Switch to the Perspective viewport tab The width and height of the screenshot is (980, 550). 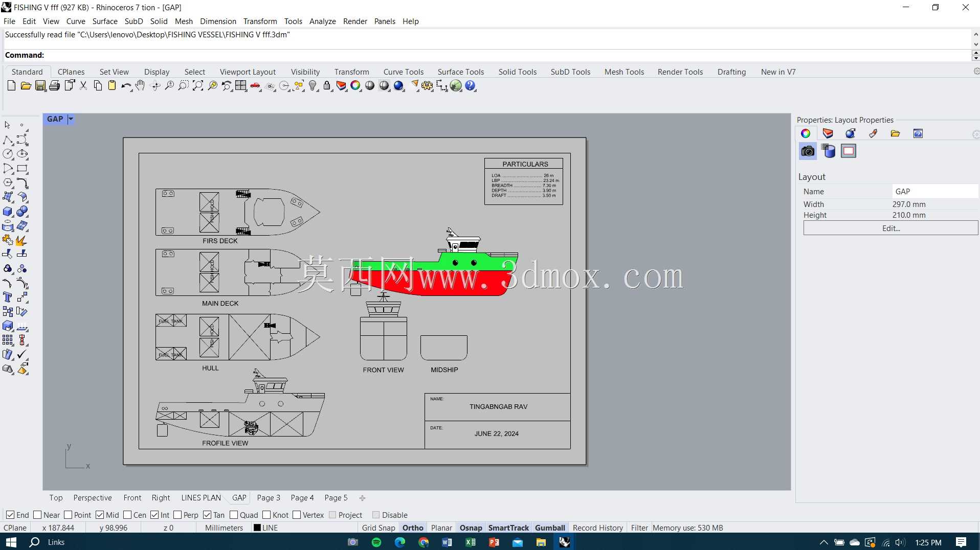coord(93,498)
